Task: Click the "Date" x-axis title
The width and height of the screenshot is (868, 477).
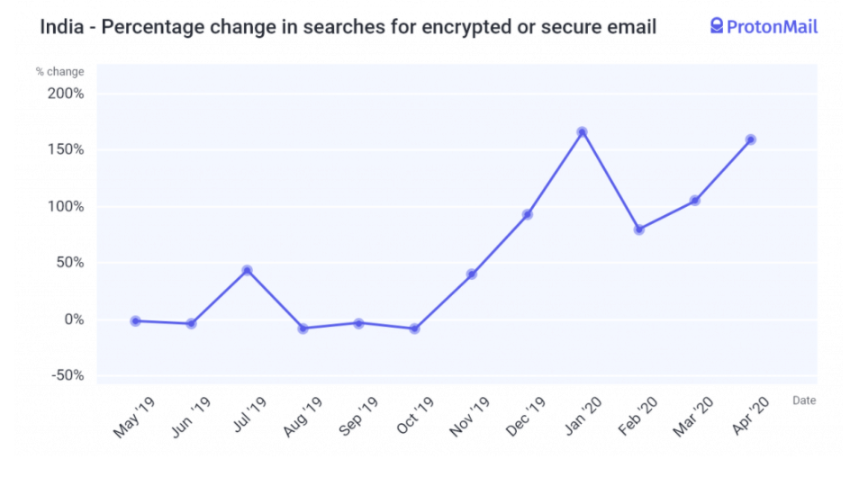Action: point(804,400)
